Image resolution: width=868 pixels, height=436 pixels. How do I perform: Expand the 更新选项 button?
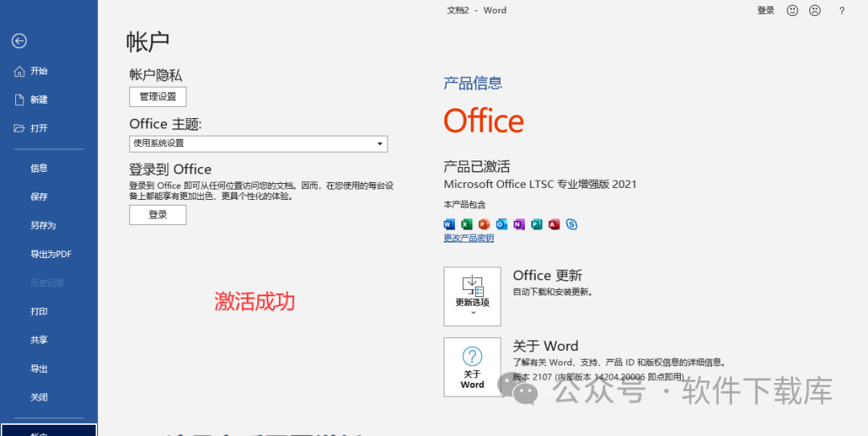473,296
